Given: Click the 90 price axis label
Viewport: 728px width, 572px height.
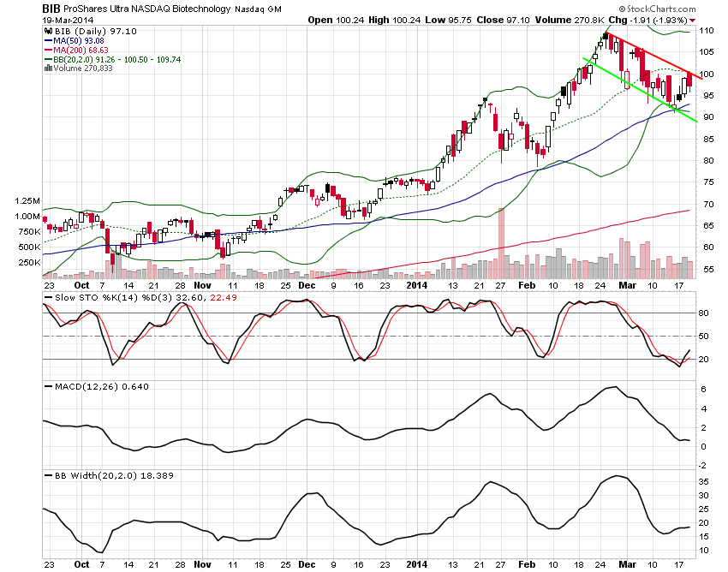Looking at the screenshot, I should click(x=708, y=117).
